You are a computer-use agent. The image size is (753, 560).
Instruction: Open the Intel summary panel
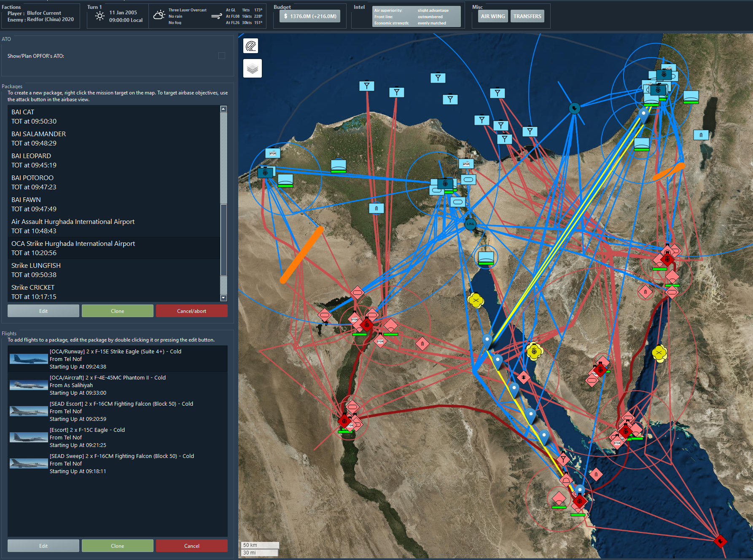[416, 16]
